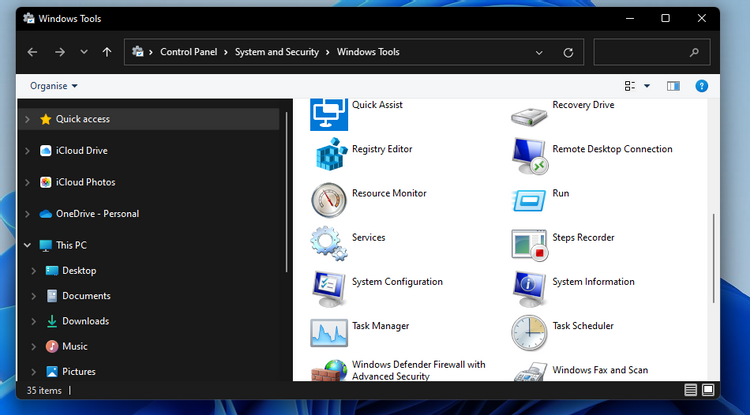Click the file list vertical scrollbar
This screenshot has width=750, height=415.
tap(713, 259)
